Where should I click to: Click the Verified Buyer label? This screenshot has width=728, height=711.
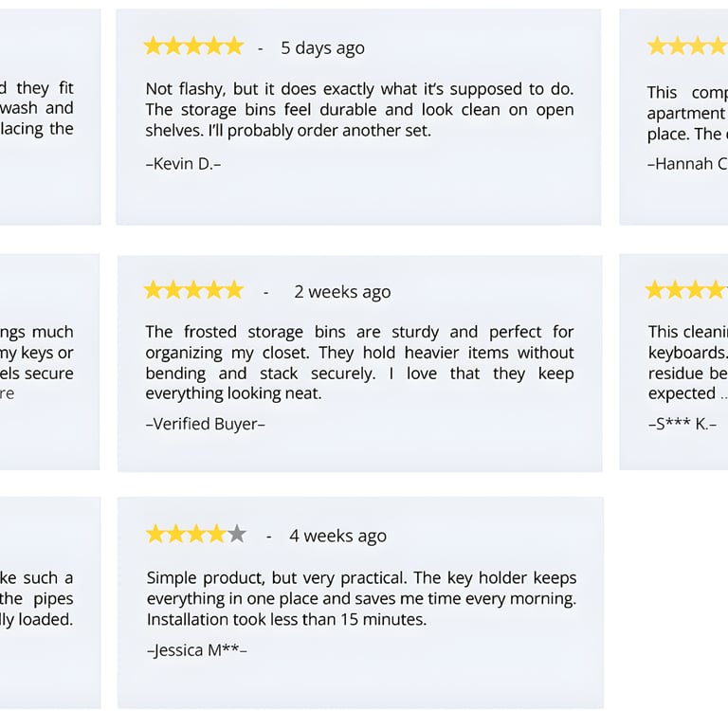tap(205, 424)
